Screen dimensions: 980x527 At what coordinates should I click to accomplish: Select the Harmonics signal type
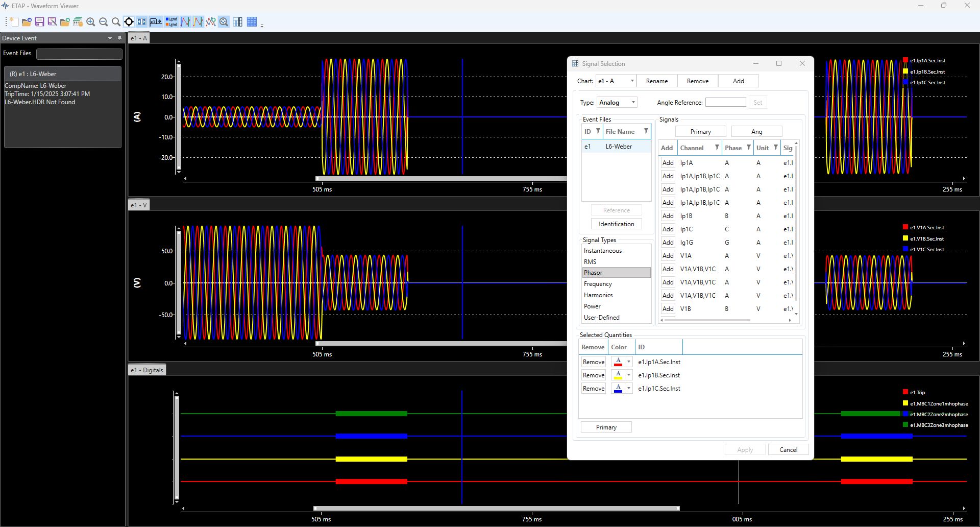598,295
